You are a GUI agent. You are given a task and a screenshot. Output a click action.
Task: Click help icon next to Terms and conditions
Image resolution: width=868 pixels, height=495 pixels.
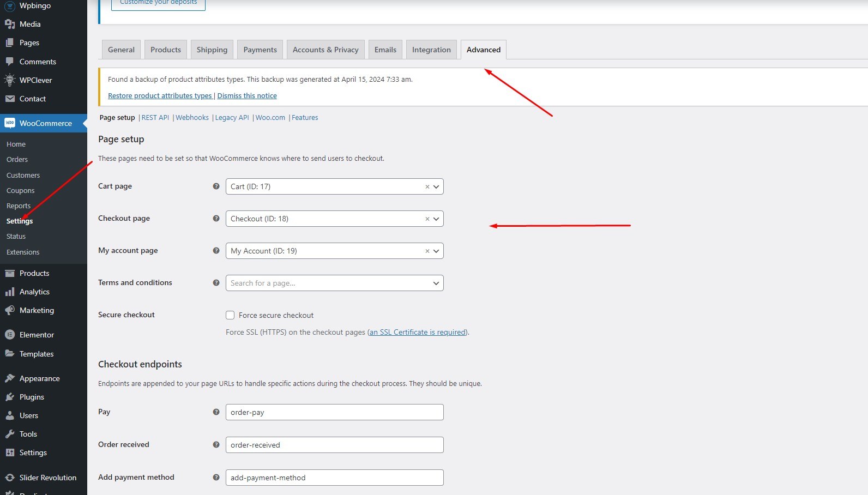216,283
